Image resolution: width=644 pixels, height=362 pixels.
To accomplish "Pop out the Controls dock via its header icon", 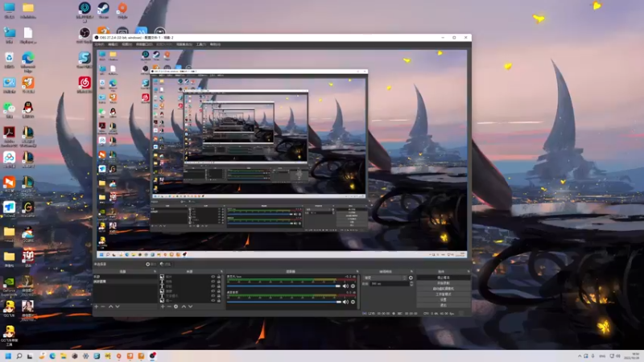I will tap(469, 271).
